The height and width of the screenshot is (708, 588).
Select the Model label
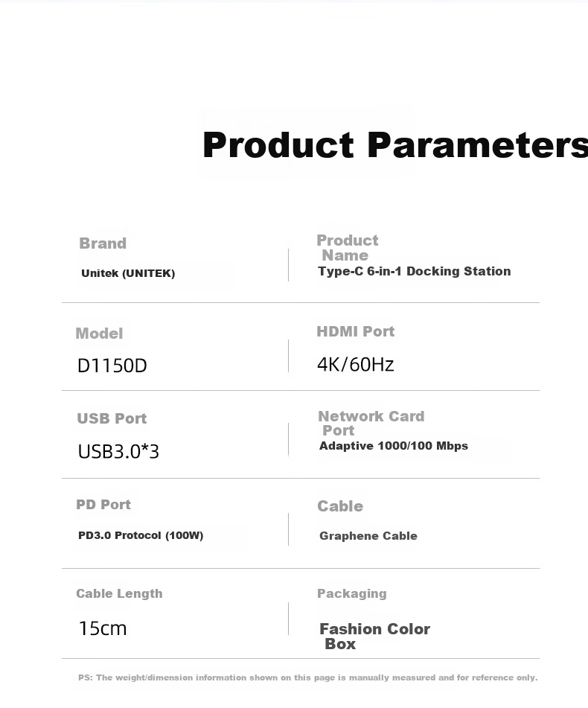point(99,334)
